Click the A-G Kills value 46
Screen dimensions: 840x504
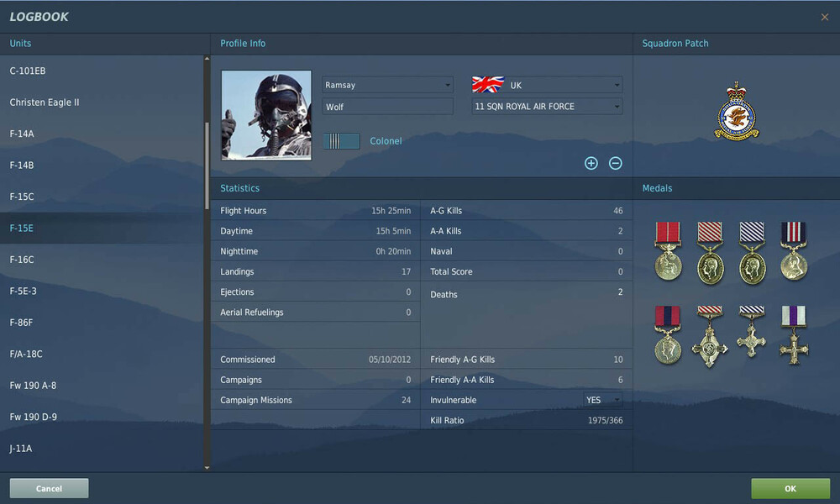[x=617, y=211]
